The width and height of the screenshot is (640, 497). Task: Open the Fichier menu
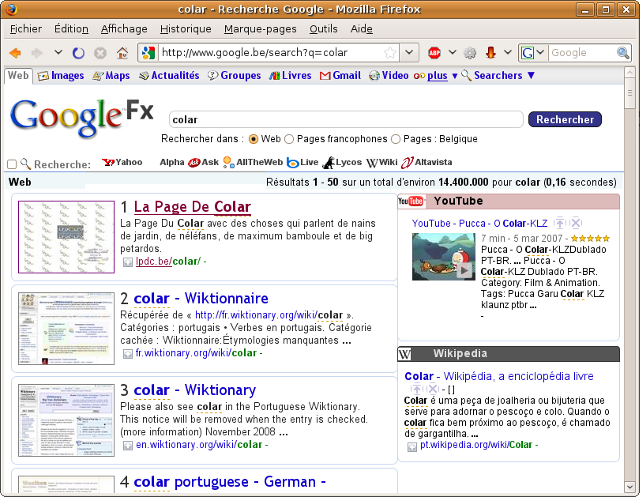pos(26,29)
